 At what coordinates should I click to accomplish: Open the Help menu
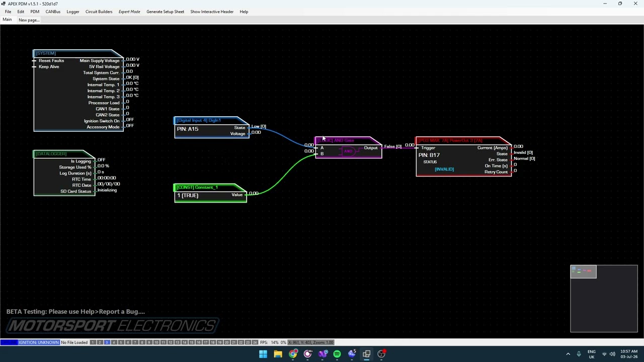pos(244,12)
